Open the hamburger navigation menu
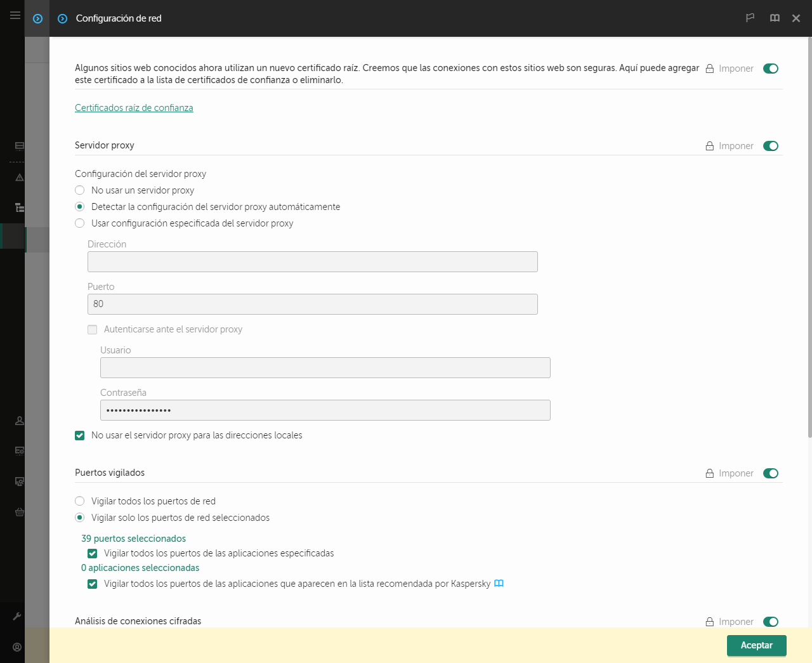This screenshot has width=812, height=663. coord(15,15)
